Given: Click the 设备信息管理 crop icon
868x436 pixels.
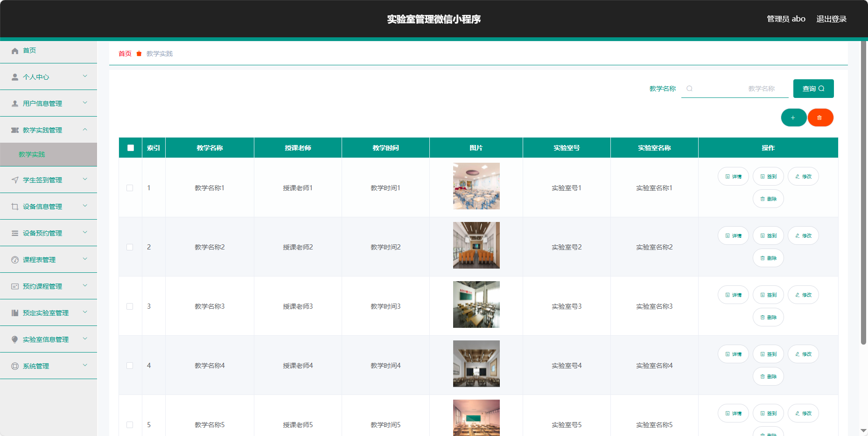Looking at the screenshot, I should [x=15, y=207].
